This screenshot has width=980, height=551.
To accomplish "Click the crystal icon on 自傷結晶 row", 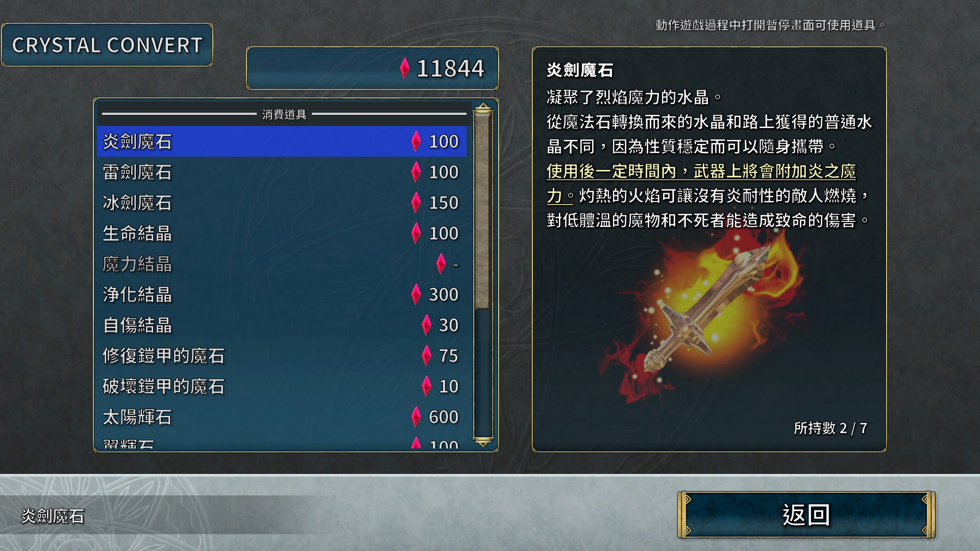I will [427, 325].
